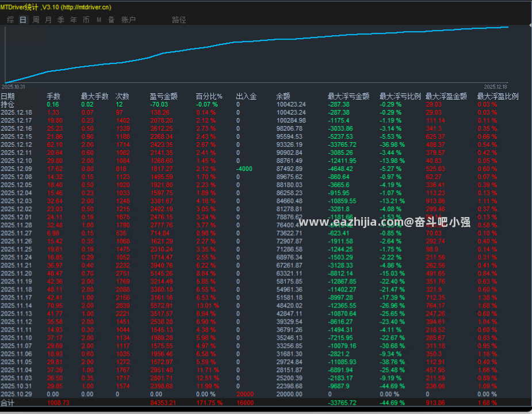Click lots value 70.95
Screen dimensions: 532x414
point(55,306)
